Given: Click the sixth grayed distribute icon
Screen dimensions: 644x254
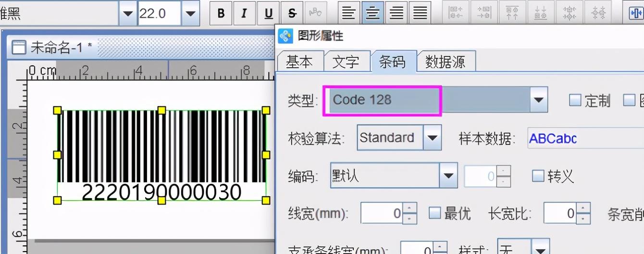Looking at the screenshot, I should pyautogui.click(x=599, y=13).
